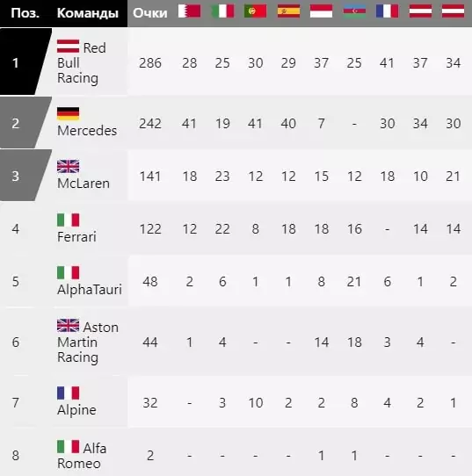This screenshot has height=476, width=472.
Task: Open the Aston Martin Racing team link
Action: pos(88,343)
